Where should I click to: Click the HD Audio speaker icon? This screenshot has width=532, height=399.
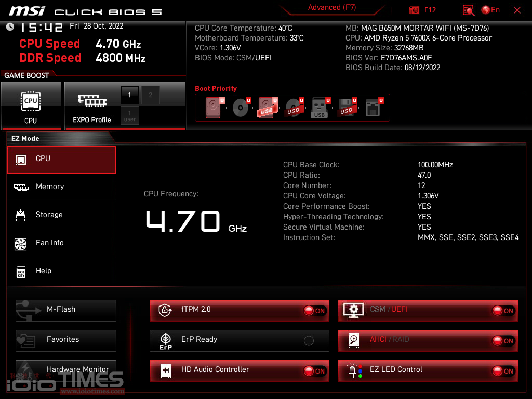point(166,371)
